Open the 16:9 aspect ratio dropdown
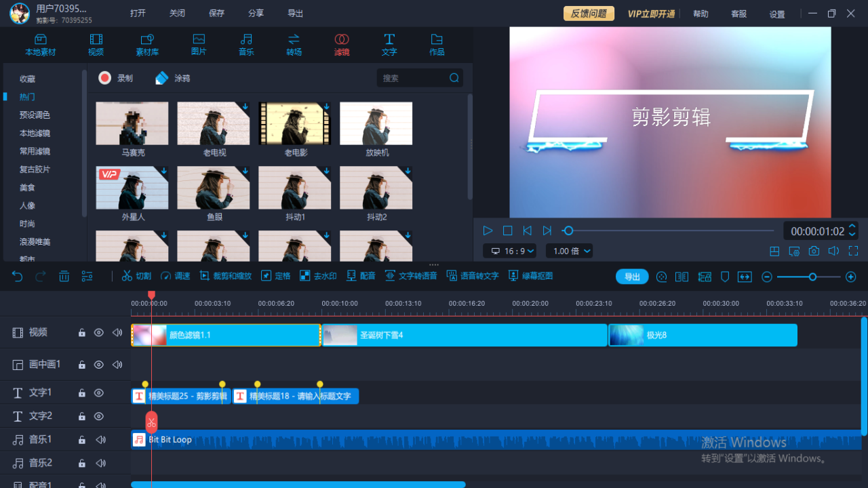The width and height of the screenshot is (868, 488). pyautogui.click(x=509, y=251)
